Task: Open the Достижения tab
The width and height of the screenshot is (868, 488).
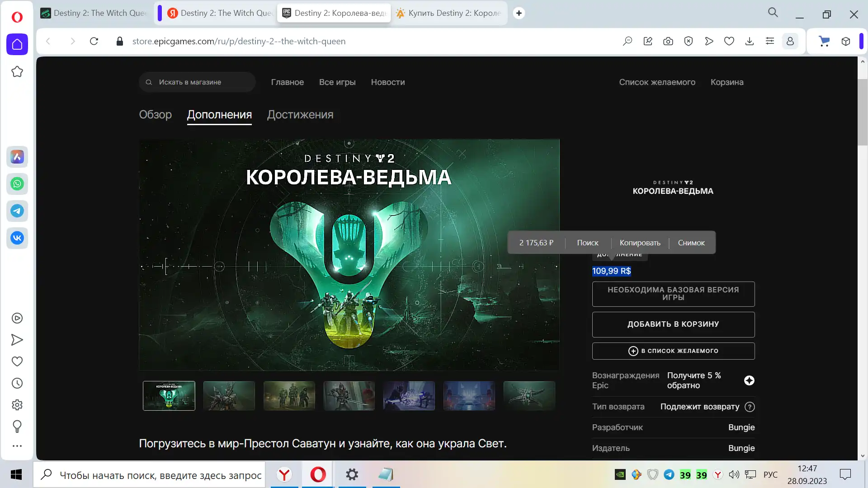Action: 300,115
